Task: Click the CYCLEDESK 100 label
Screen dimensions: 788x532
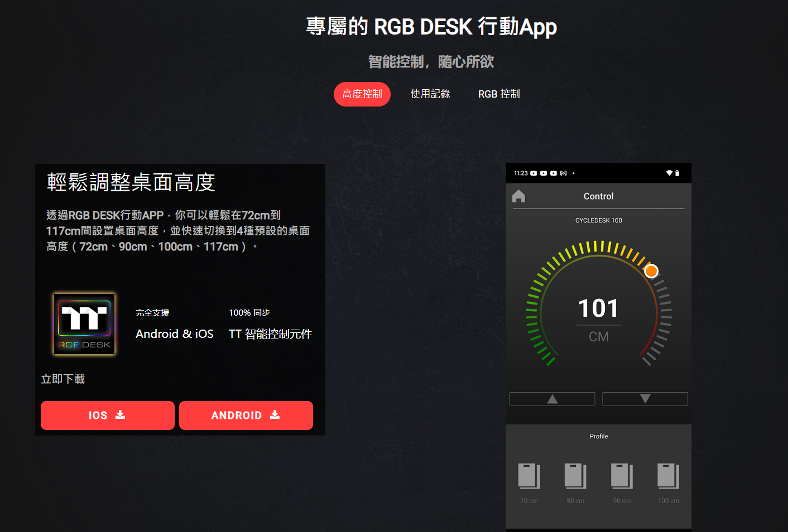Action: click(x=599, y=220)
